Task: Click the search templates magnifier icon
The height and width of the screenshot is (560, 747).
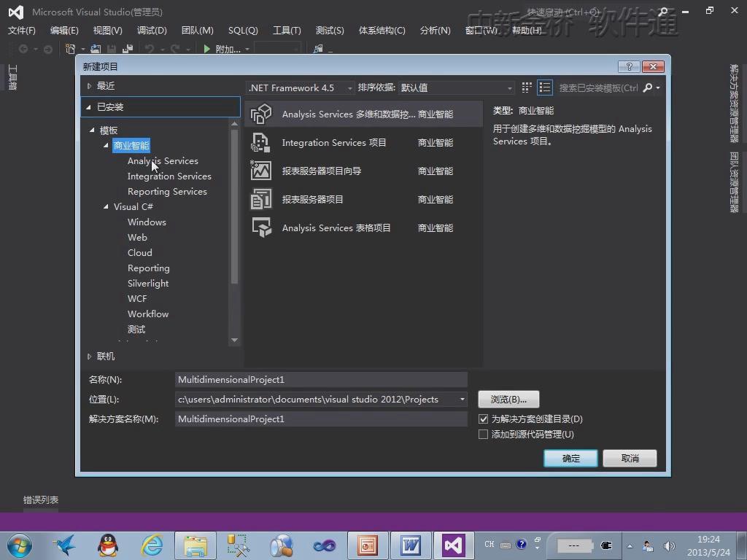Action: [x=648, y=87]
